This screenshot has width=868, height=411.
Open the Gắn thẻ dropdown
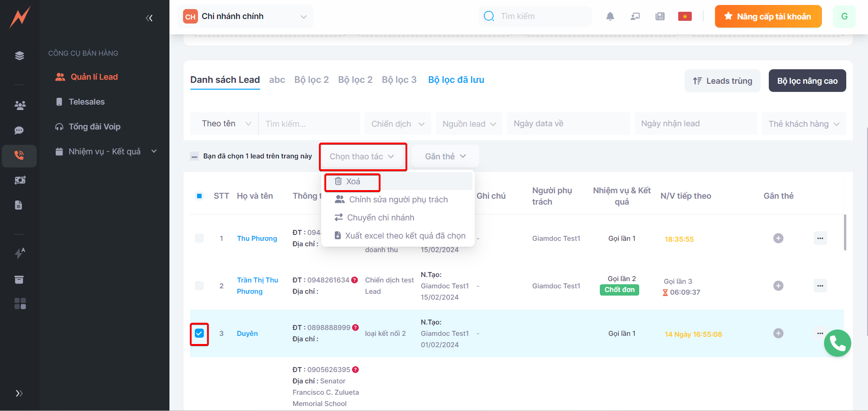[445, 157]
